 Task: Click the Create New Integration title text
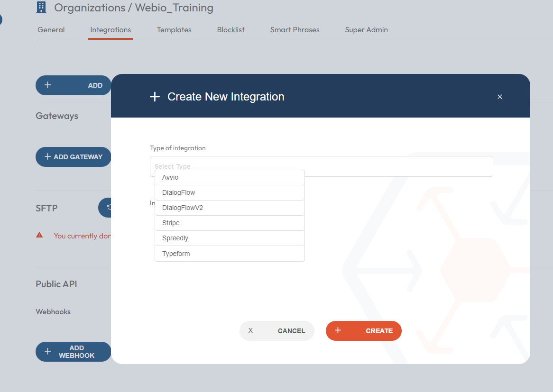coord(226,97)
